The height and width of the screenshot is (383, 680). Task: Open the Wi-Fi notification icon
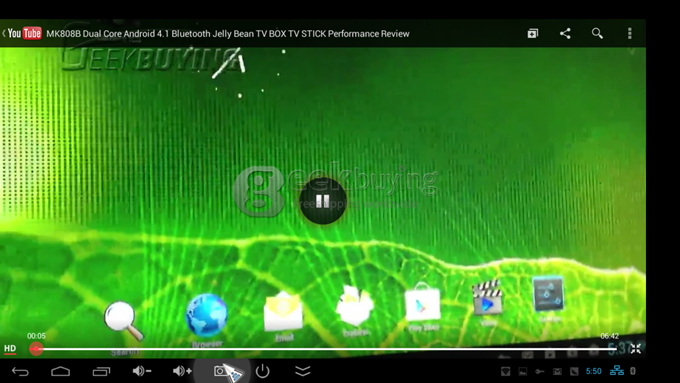click(x=506, y=371)
